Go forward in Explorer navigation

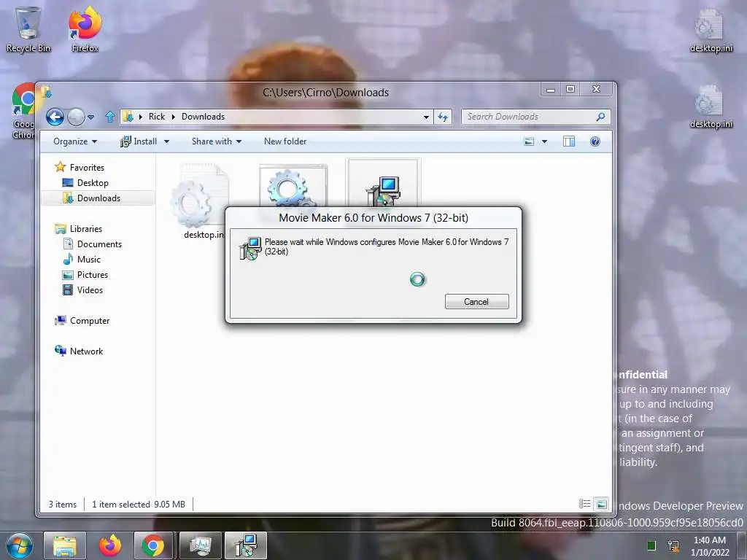pyautogui.click(x=76, y=117)
